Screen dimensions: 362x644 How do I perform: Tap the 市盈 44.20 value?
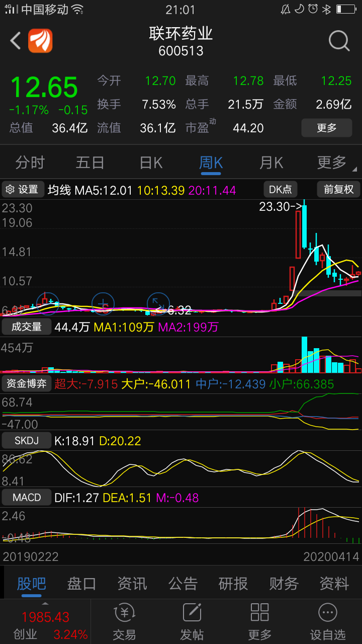[248, 128]
